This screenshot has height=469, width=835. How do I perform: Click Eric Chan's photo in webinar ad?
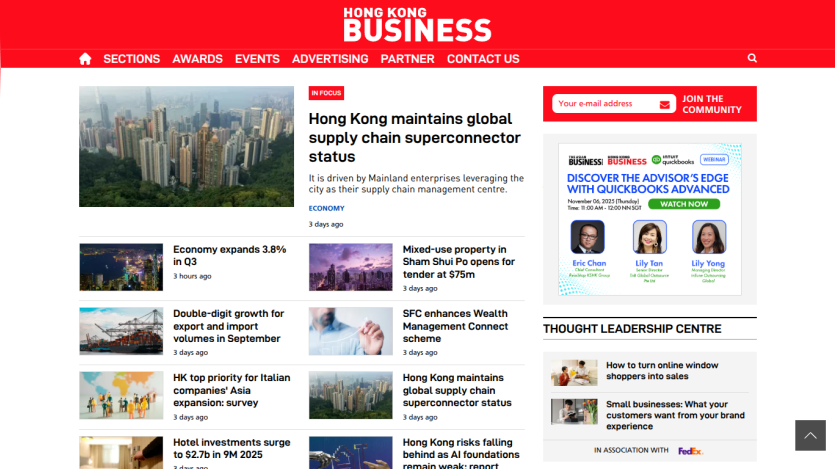click(587, 237)
